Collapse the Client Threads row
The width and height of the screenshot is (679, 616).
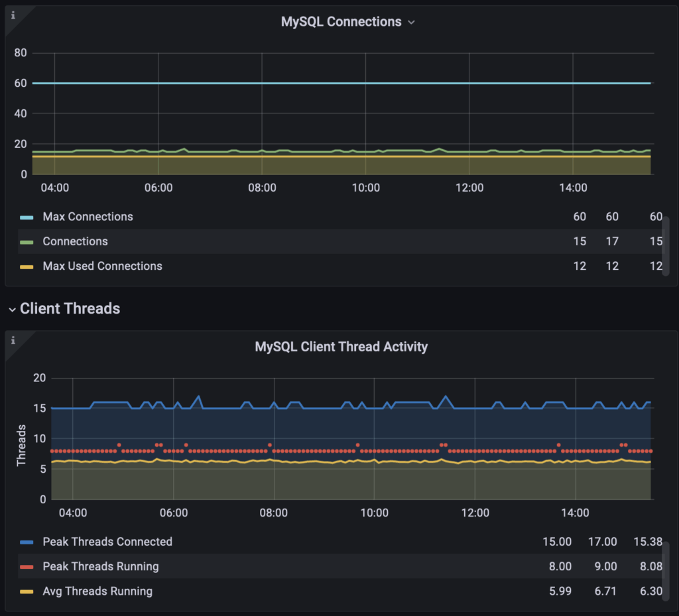click(x=12, y=309)
